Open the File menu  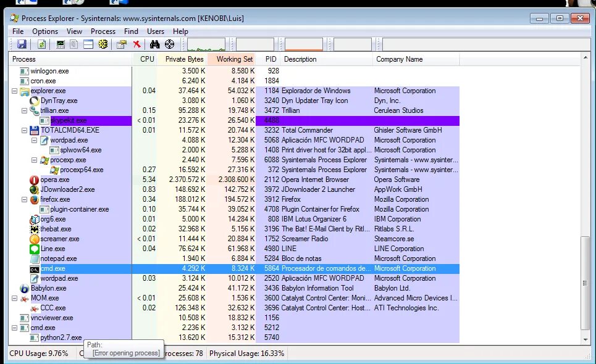pyautogui.click(x=18, y=31)
